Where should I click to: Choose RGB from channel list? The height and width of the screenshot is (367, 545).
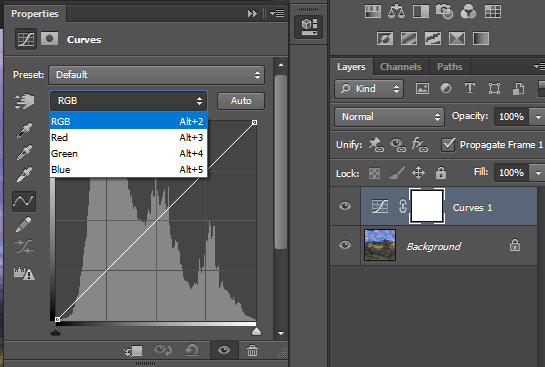point(128,121)
